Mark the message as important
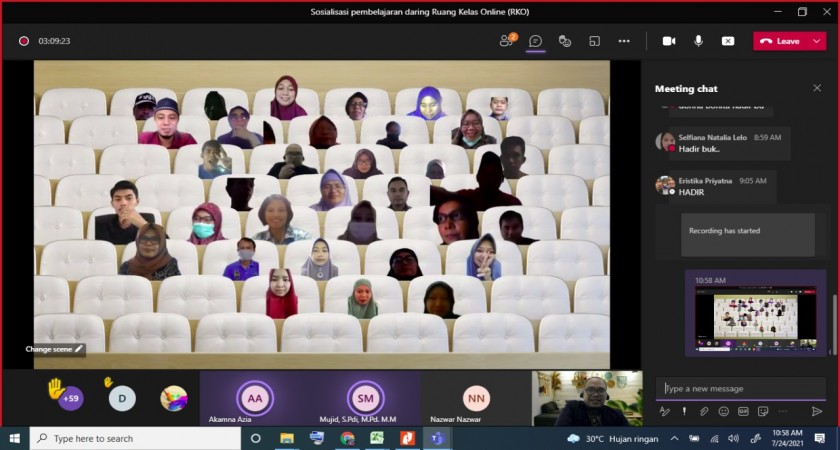The height and width of the screenshot is (450, 840). pos(684,411)
